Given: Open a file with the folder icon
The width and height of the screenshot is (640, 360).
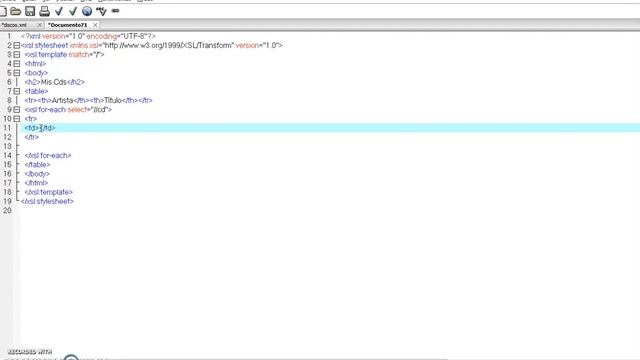Looking at the screenshot, I should pos(16,11).
